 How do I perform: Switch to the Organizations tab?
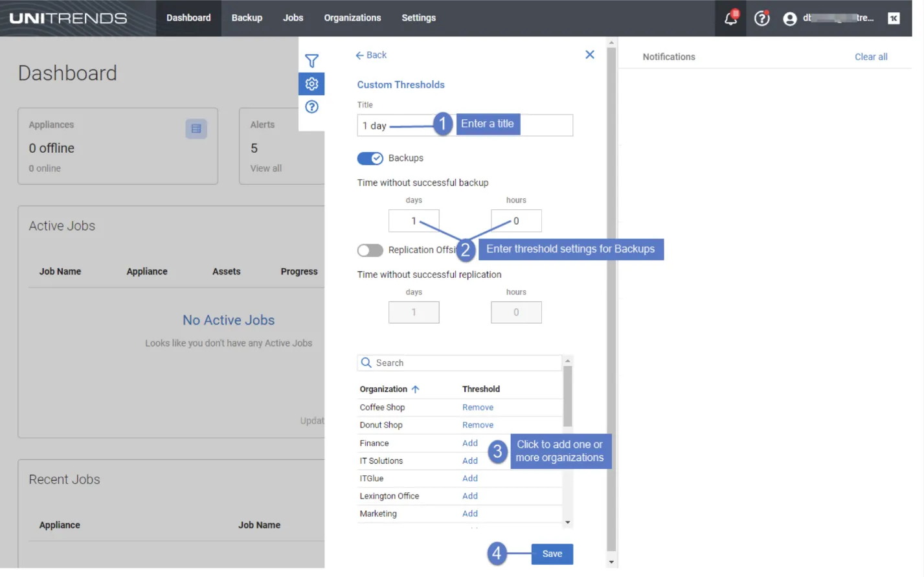point(352,18)
